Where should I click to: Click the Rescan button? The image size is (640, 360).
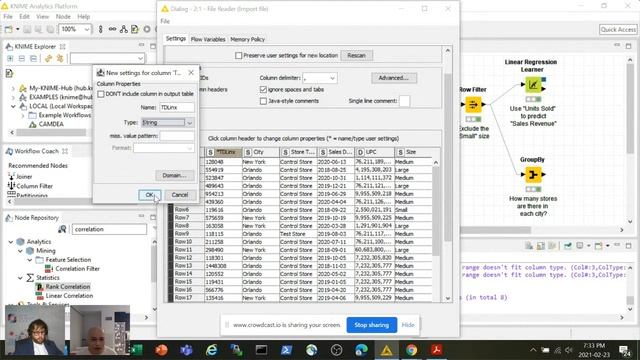(x=356, y=56)
